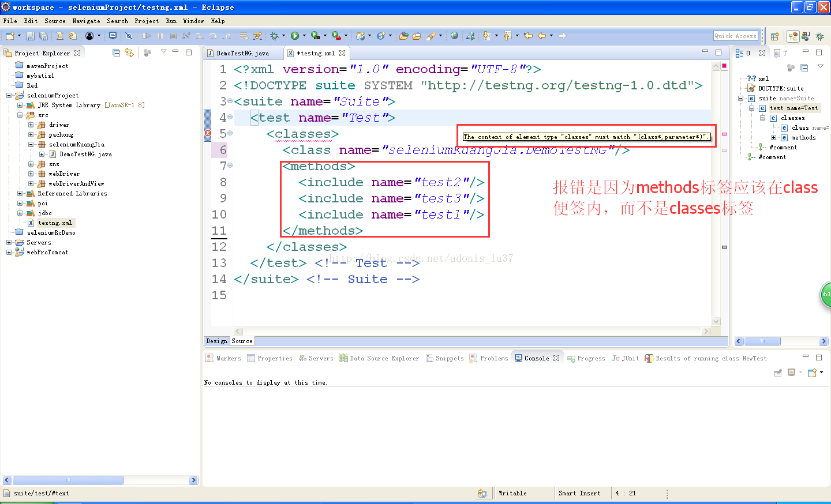Click the Smart Insert status bar entry

coord(579,493)
